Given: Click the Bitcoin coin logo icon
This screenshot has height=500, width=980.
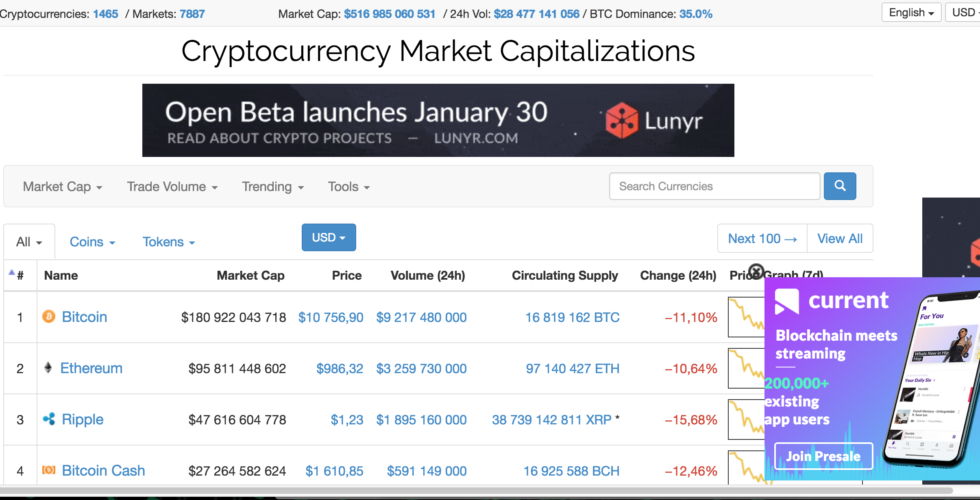Looking at the screenshot, I should point(49,316).
